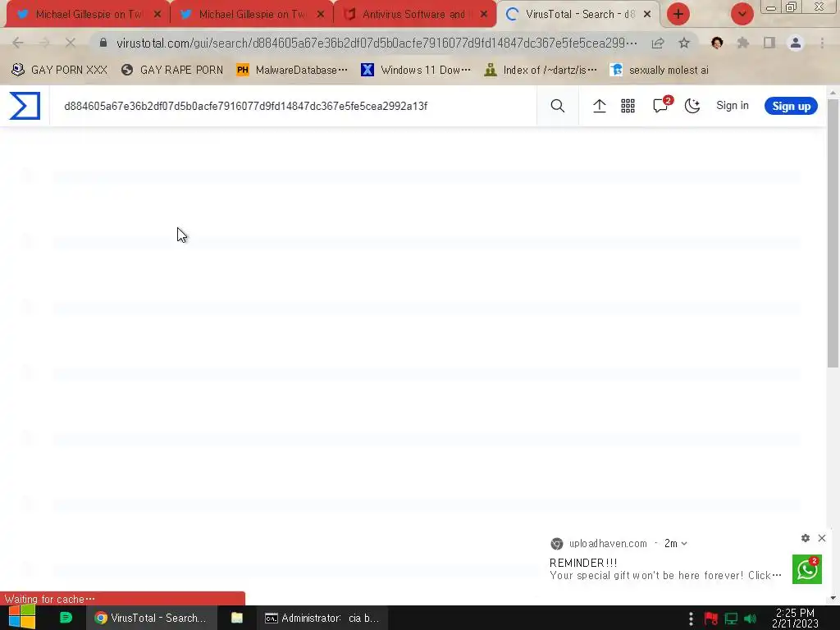
Task: Switch to the Antivirus Software tab
Action: [x=413, y=15]
